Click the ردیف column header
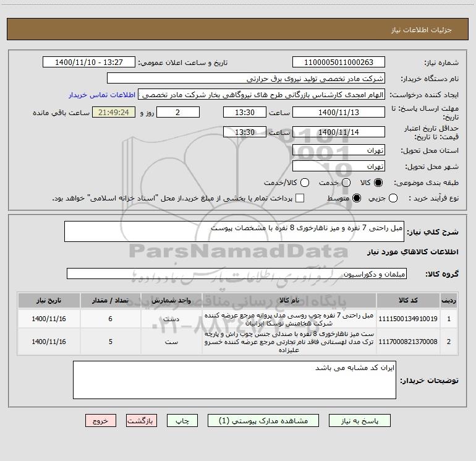The image size is (476, 461). (x=449, y=301)
